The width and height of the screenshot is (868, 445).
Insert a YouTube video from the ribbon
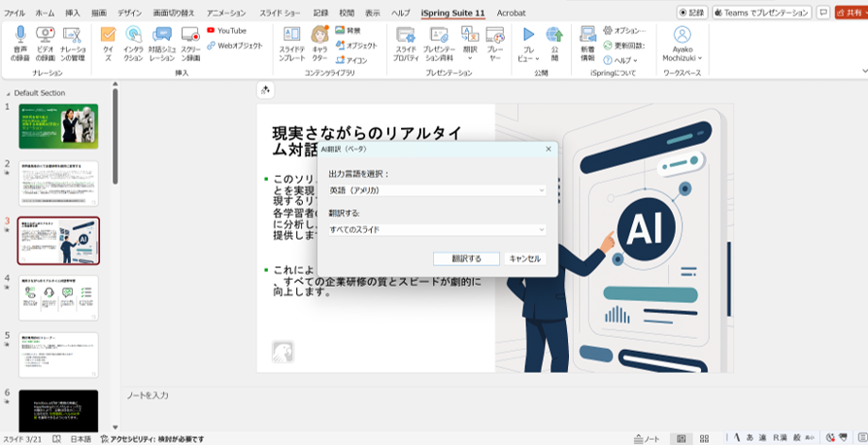224,31
